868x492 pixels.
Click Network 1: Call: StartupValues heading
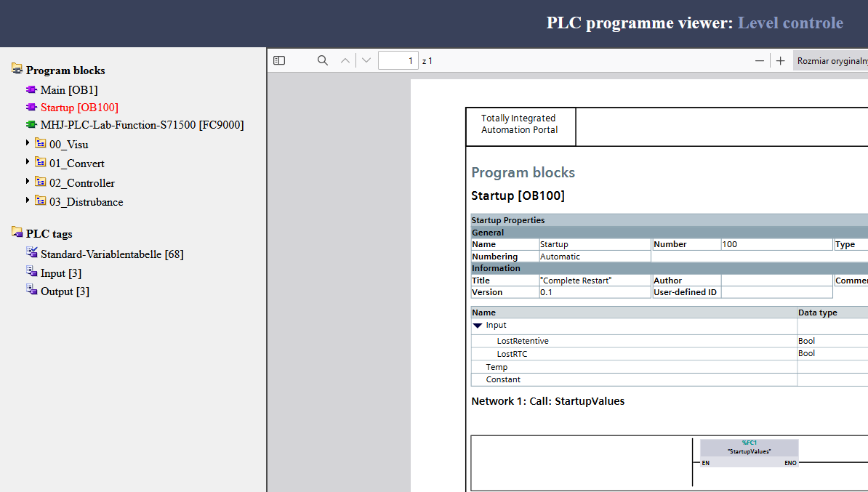(x=548, y=401)
